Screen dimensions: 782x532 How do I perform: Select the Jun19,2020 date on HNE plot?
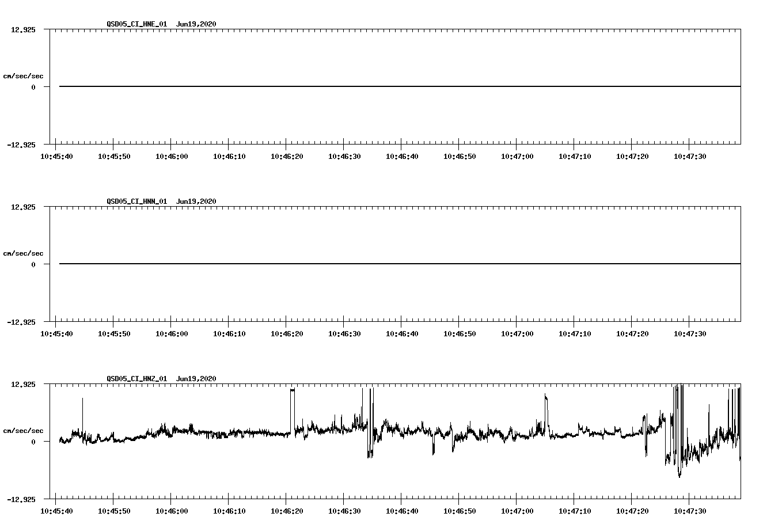click(196, 24)
